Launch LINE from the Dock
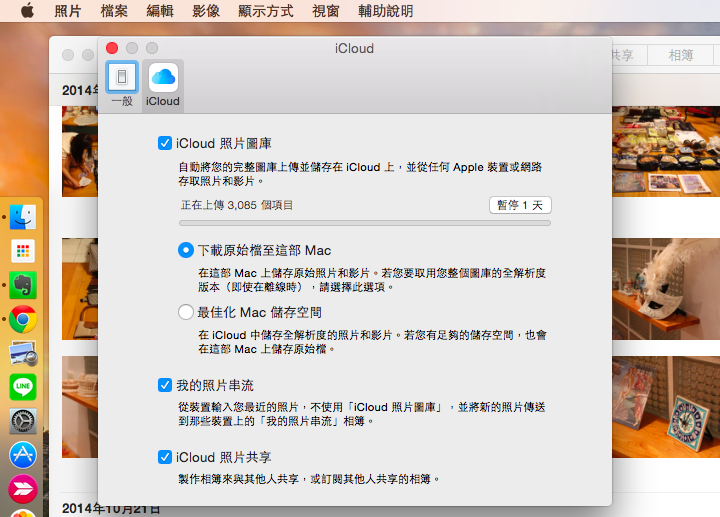Screen dimensions: 720x517 [x=22, y=387]
